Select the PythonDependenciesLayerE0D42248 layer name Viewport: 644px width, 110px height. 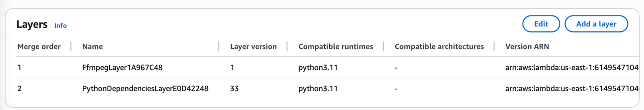[145, 89]
